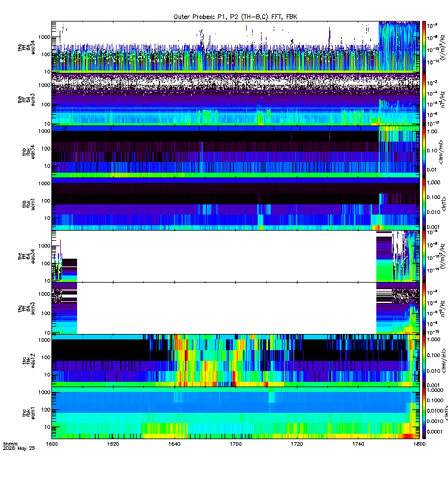This screenshot has width=448, height=478.
Task: Click the "thb fbk edc34" panel label
Action: (x=29, y=152)
